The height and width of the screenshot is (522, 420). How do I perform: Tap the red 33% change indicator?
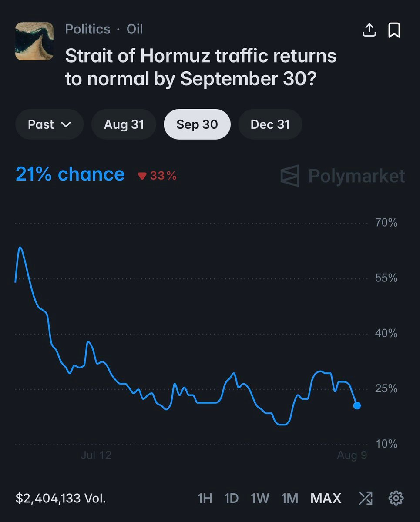[x=157, y=176]
